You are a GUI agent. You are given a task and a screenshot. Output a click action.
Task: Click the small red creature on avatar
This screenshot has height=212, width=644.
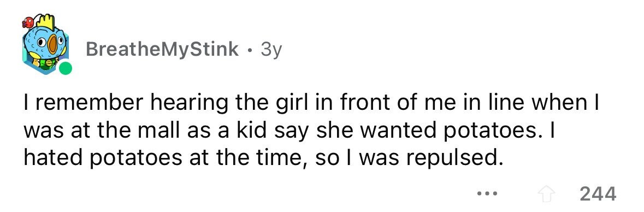coord(28,21)
